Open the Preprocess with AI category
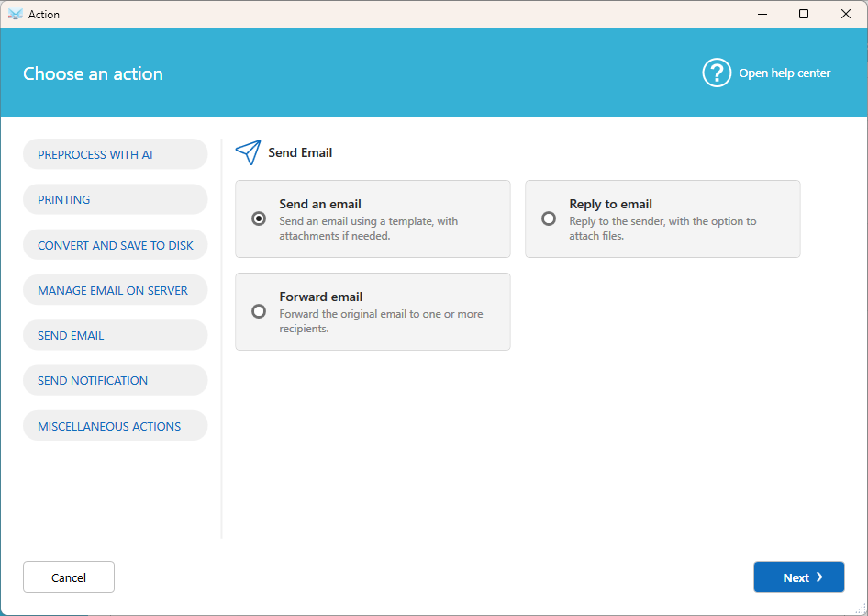Image resolution: width=868 pixels, height=616 pixels. [x=115, y=154]
